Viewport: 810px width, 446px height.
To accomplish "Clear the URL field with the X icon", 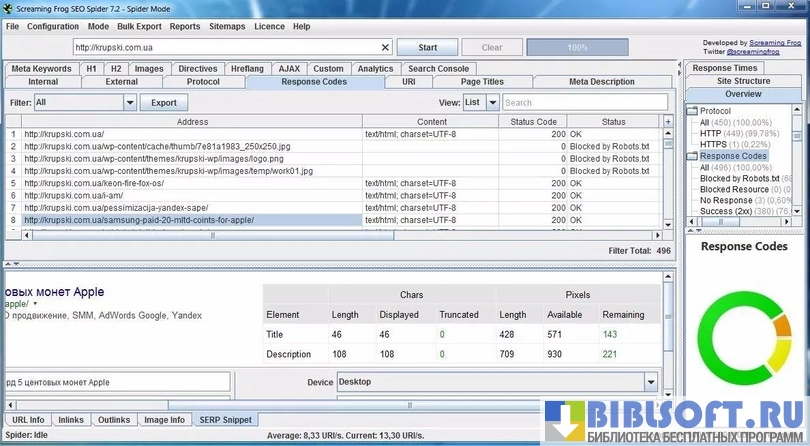I will pos(386,47).
